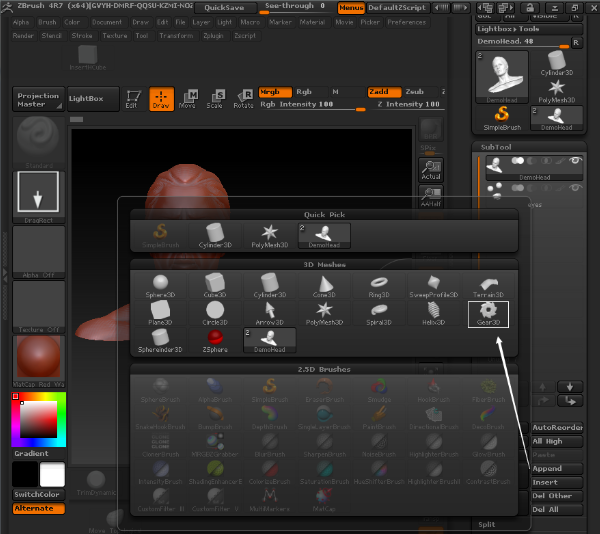The height and width of the screenshot is (534, 600).
Task: Pick Spiral3D mesh
Action: coord(379,314)
